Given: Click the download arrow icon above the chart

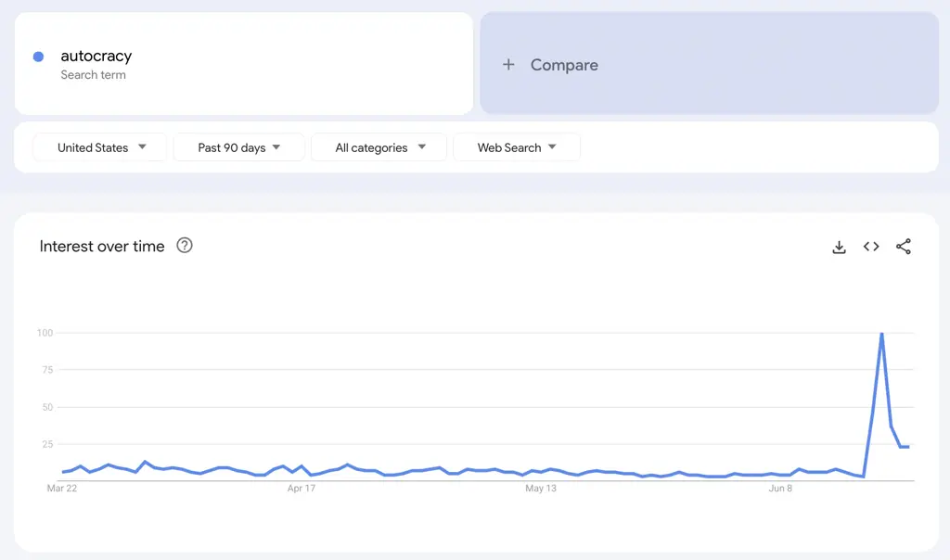Looking at the screenshot, I should point(839,247).
